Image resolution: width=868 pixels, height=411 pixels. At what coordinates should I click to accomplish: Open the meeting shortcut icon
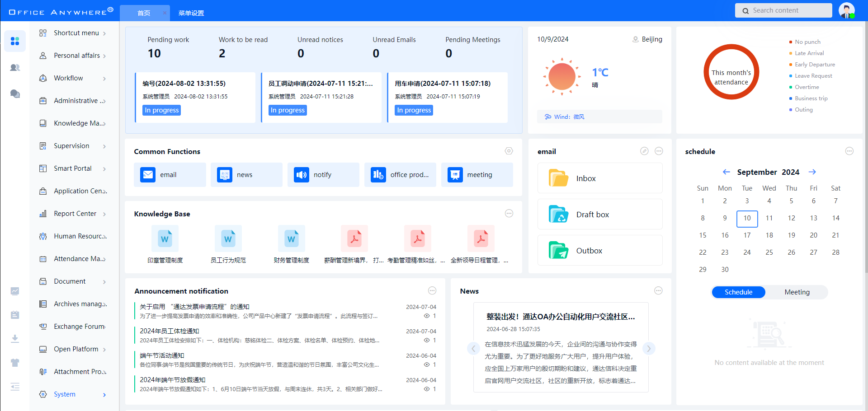455,175
